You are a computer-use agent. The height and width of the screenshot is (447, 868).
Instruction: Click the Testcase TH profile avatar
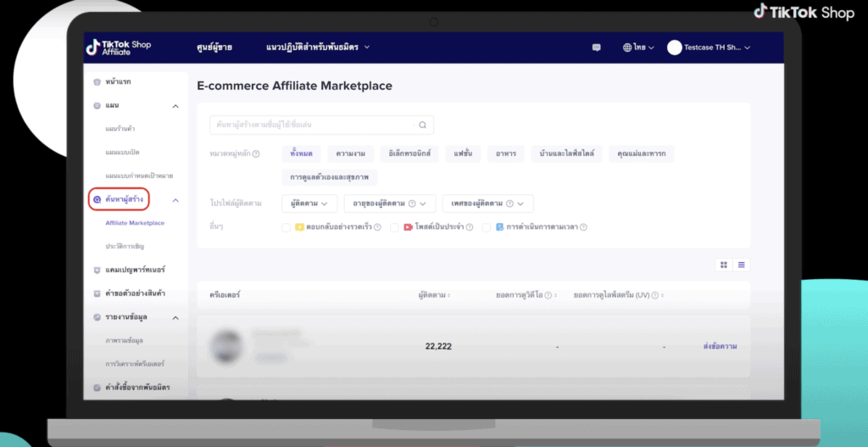point(674,47)
